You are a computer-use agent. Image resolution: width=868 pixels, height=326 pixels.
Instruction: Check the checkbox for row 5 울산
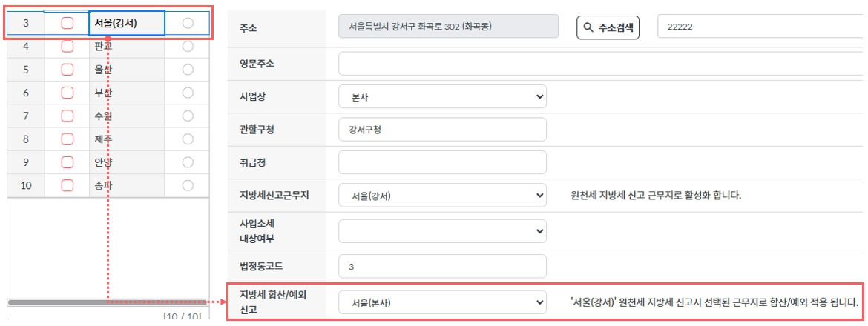(68, 70)
